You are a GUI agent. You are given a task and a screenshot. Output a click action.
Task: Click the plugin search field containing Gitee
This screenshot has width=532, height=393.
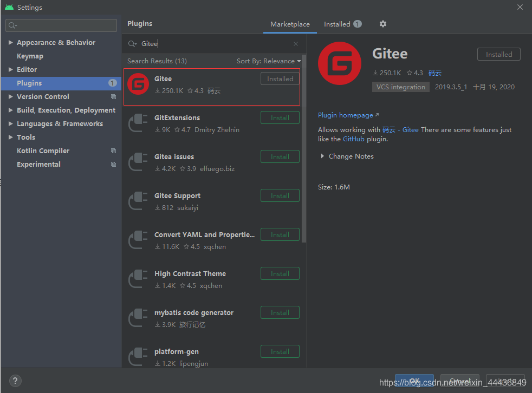pos(214,44)
